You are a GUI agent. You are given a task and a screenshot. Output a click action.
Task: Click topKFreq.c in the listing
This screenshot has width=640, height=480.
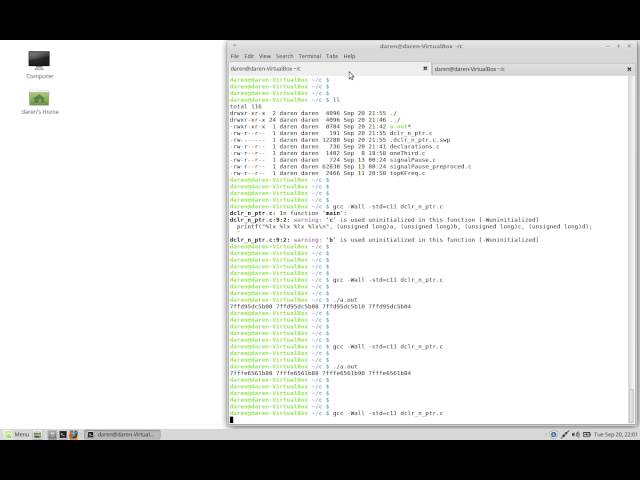pyautogui.click(x=407, y=173)
